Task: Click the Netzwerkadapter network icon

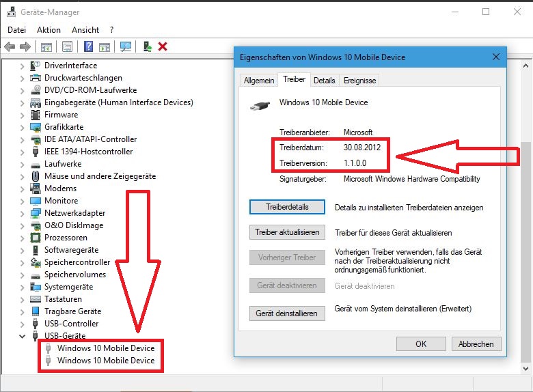Action: (x=36, y=213)
